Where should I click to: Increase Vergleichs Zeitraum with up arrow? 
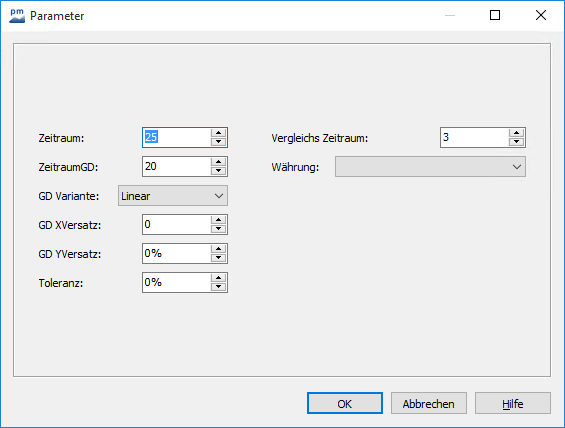pyautogui.click(x=516, y=133)
